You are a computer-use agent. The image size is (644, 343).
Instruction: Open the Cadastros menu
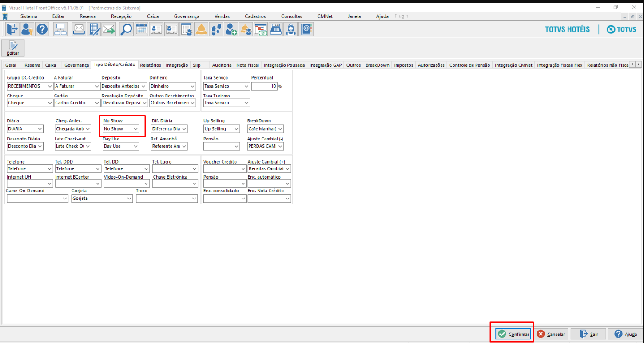coord(255,16)
